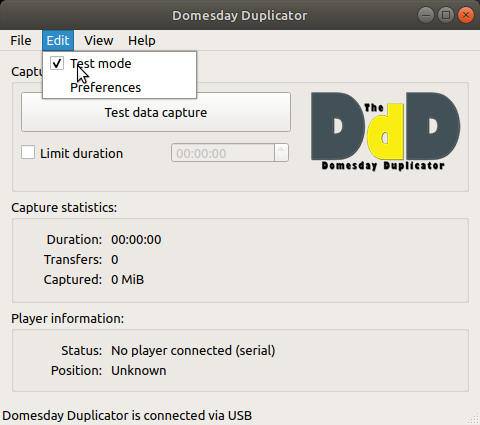Increase duration with the spinner up arrow

click(x=281, y=149)
